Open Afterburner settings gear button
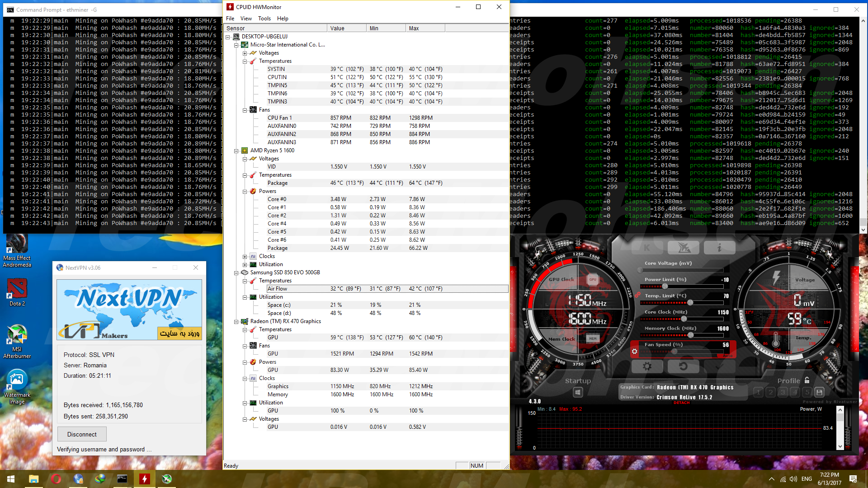 click(647, 366)
